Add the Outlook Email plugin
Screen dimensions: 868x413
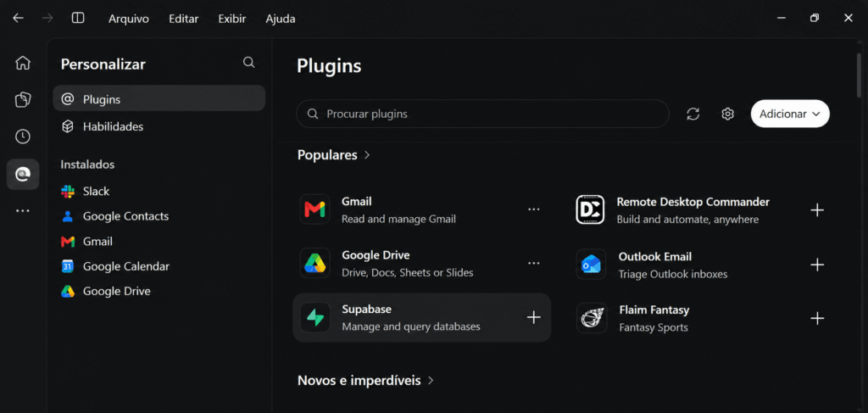pyautogui.click(x=817, y=265)
